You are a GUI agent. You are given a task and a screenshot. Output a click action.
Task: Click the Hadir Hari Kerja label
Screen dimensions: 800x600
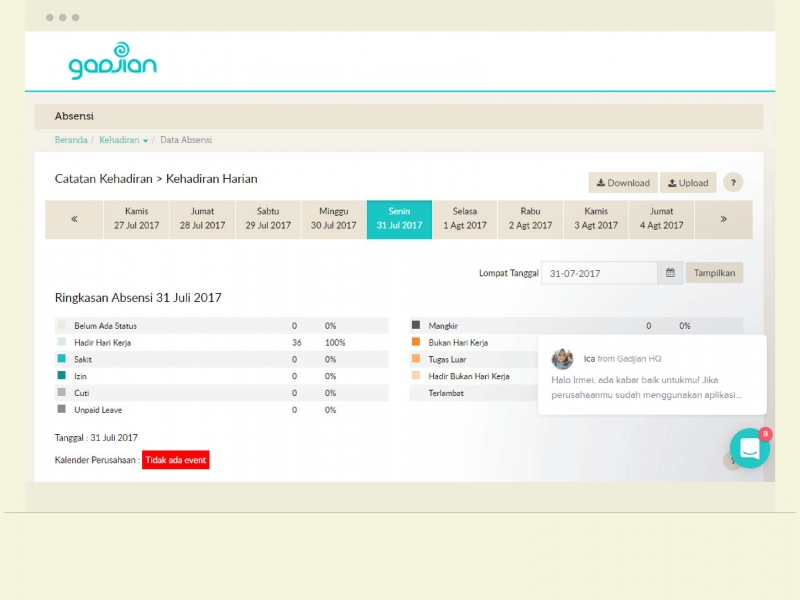tap(103, 343)
